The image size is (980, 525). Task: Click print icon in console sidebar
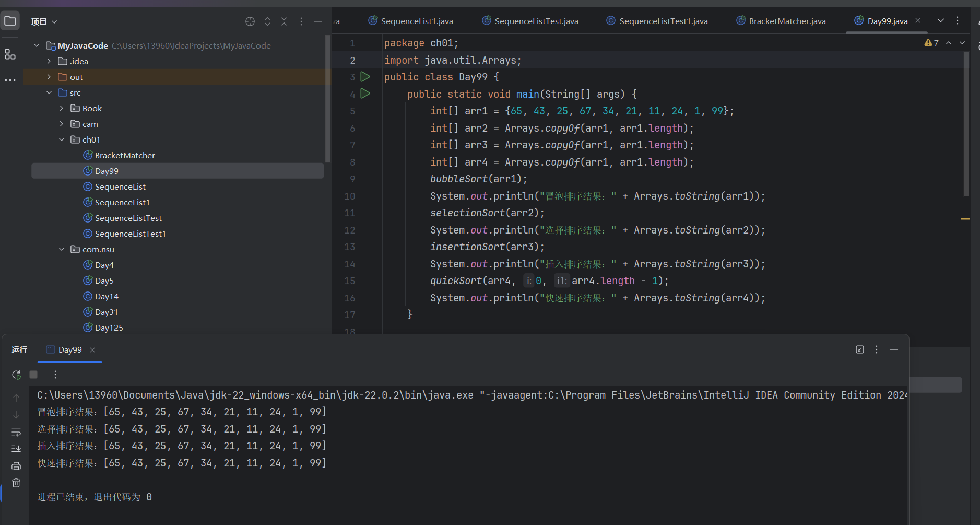pyautogui.click(x=16, y=466)
